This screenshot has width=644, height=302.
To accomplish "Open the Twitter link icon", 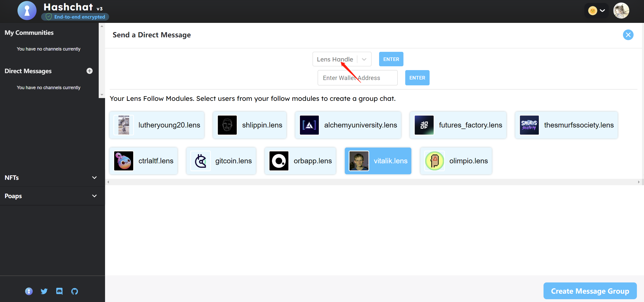I will click(x=44, y=291).
